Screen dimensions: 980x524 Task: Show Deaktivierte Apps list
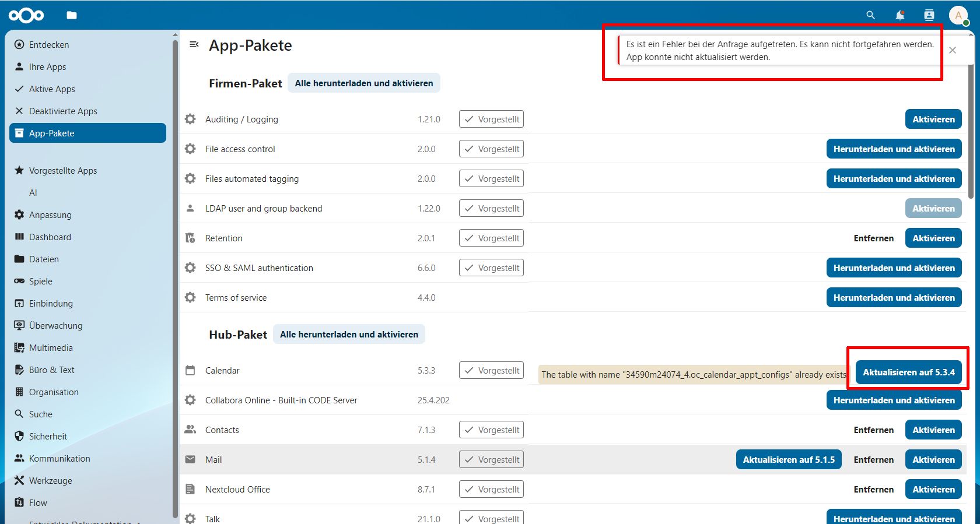[87, 111]
